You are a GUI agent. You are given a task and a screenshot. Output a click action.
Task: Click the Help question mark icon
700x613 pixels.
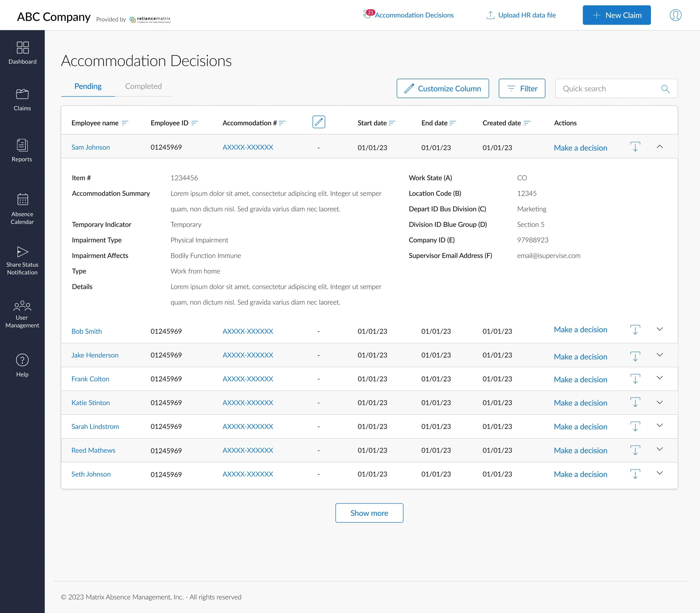tap(22, 360)
